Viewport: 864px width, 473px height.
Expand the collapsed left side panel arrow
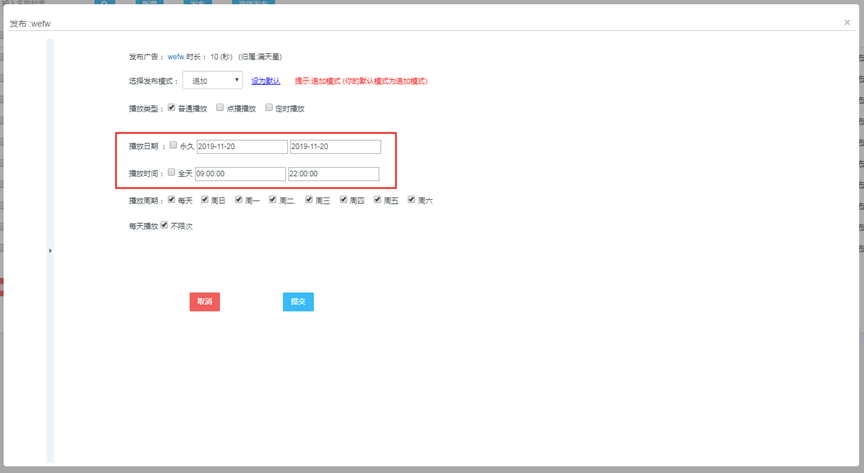pos(50,250)
